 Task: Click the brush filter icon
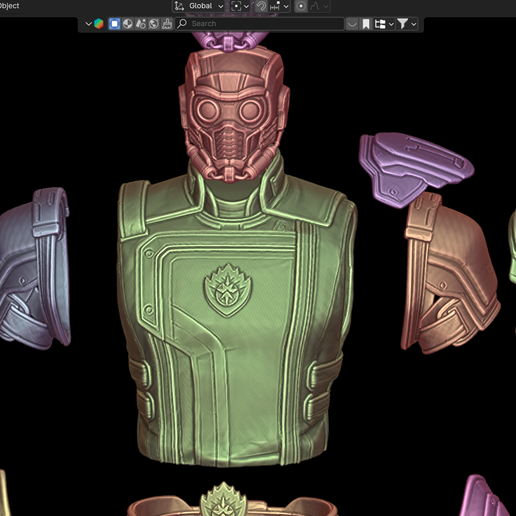[167, 24]
